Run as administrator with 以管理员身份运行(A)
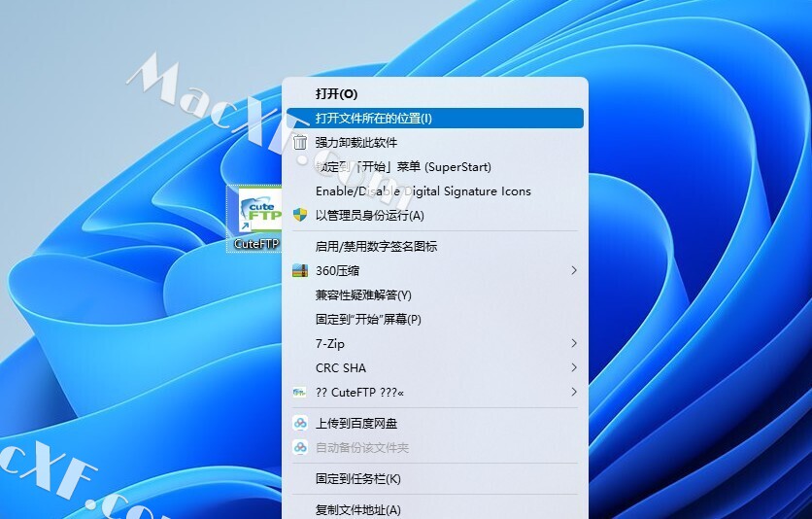The image size is (812, 519). point(435,216)
